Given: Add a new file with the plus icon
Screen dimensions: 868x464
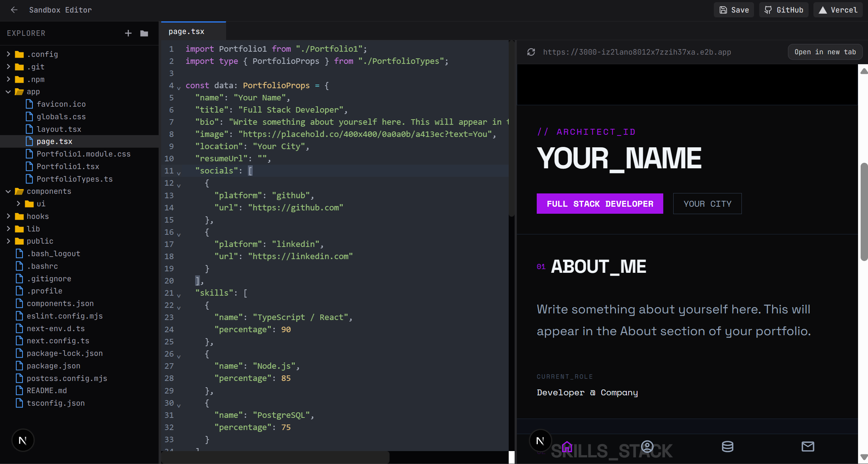Looking at the screenshot, I should pos(128,33).
